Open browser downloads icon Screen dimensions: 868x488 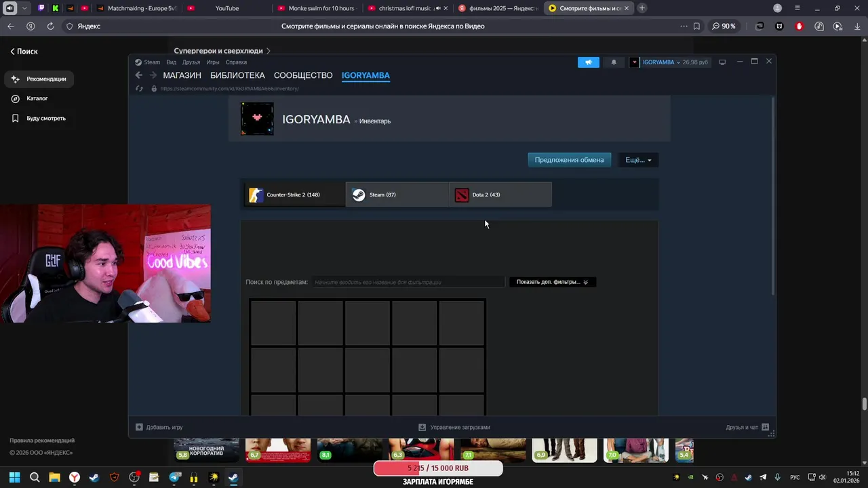857,26
